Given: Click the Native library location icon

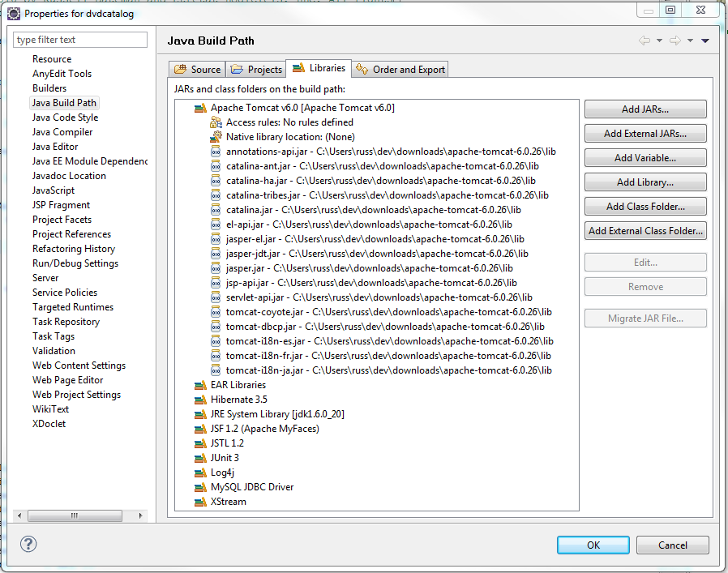Looking at the screenshot, I should [x=216, y=137].
